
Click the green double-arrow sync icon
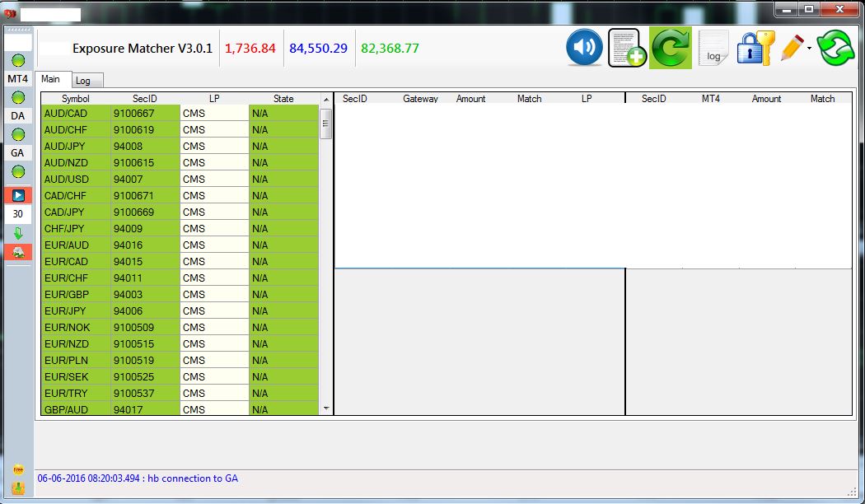[835, 48]
